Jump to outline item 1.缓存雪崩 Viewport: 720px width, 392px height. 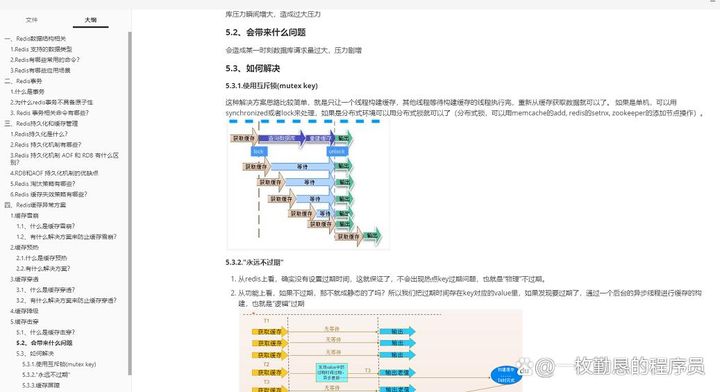[x=24, y=215]
